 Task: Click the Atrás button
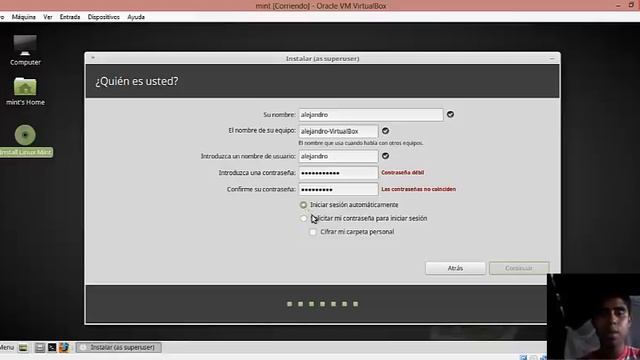click(x=455, y=268)
